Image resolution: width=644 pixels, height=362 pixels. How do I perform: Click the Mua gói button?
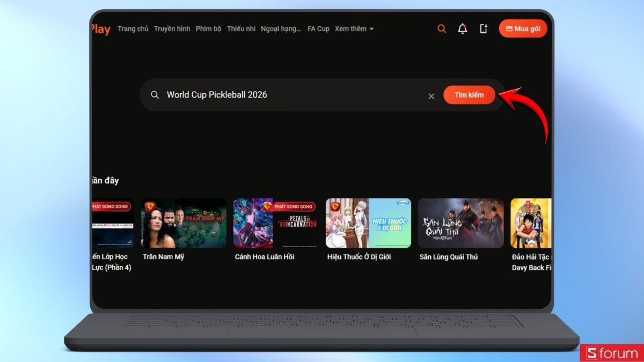pos(523,29)
